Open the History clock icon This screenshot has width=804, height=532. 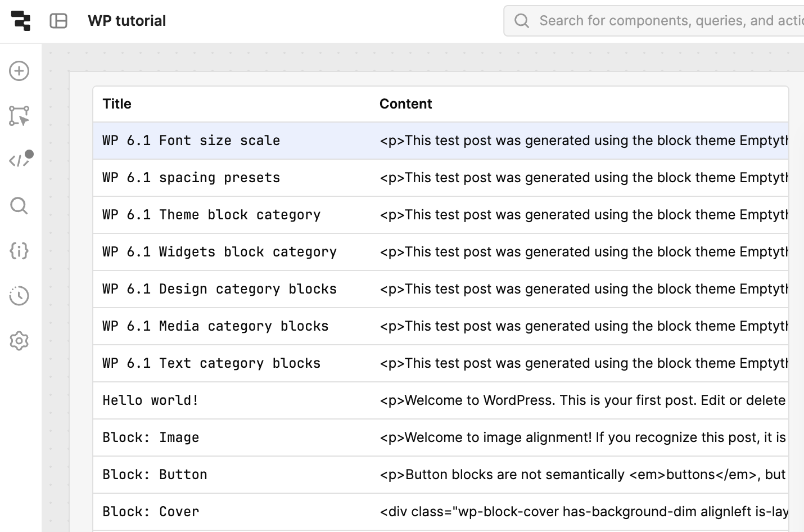[x=19, y=296]
